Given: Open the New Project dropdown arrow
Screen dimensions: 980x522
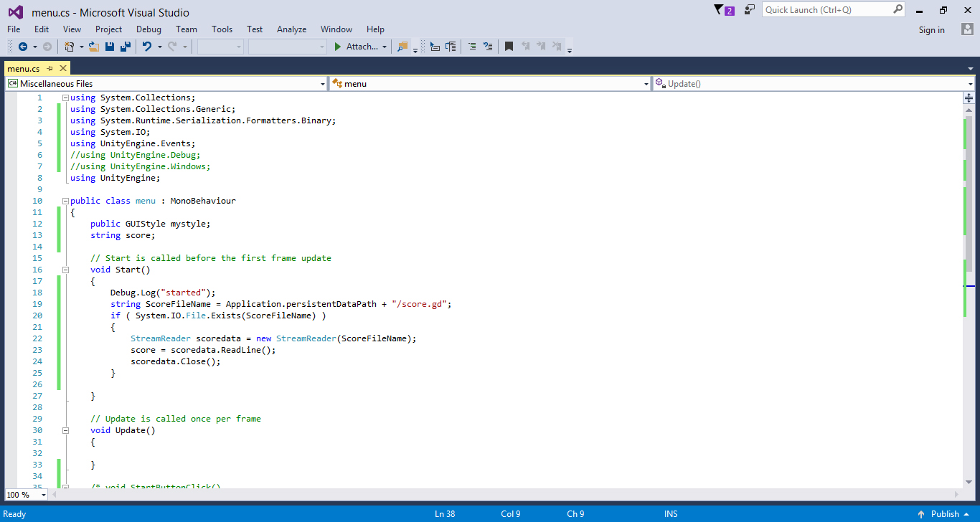Looking at the screenshot, I should pyautogui.click(x=81, y=47).
